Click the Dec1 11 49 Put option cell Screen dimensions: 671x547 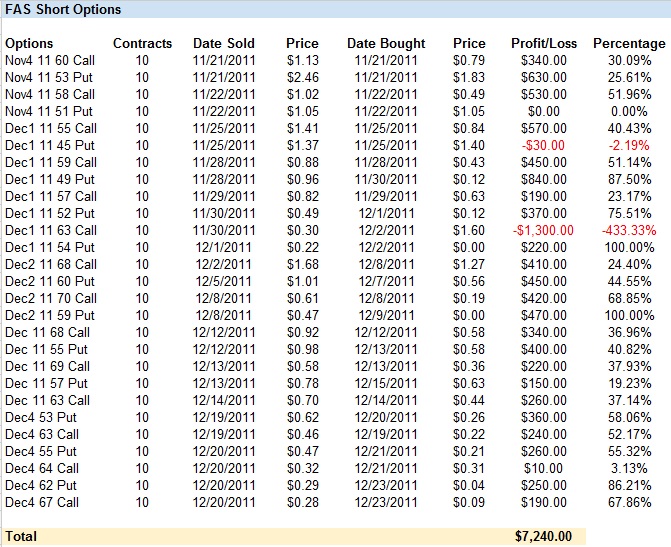[50, 179]
